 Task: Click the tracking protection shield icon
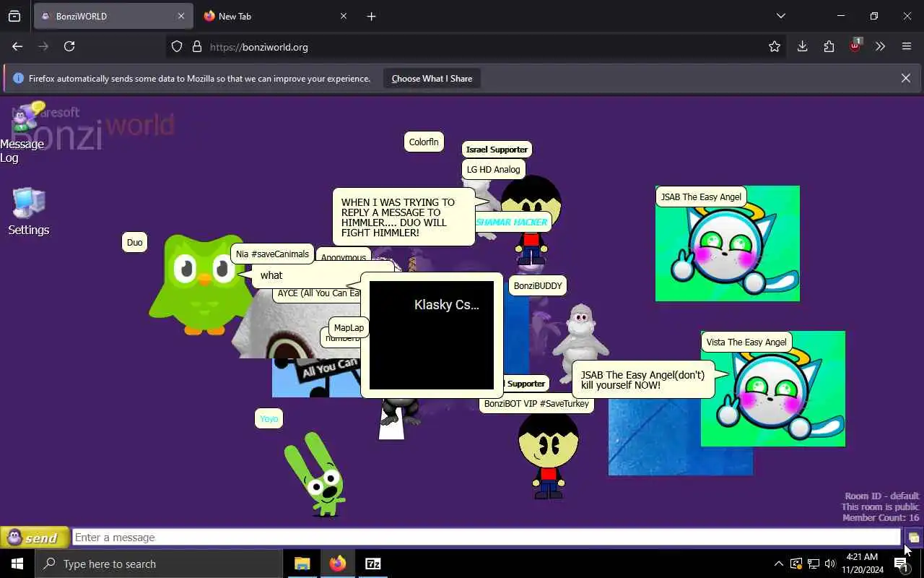(177, 46)
